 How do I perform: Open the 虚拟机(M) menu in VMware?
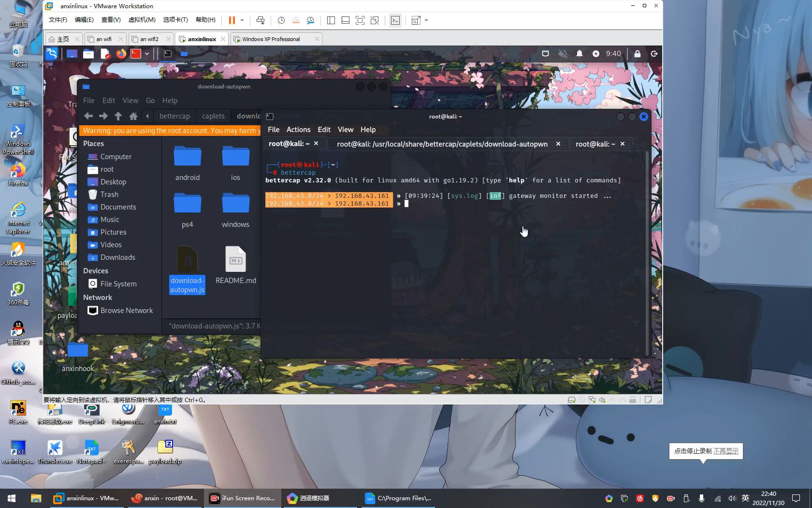tap(142, 20)
